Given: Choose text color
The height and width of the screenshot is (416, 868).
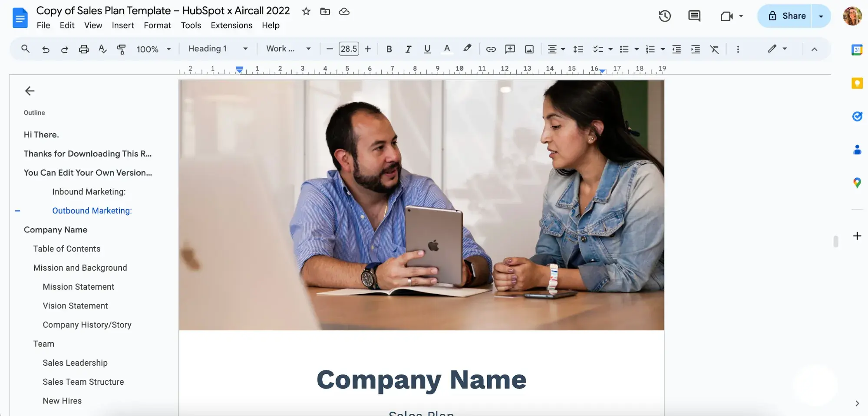Looking at the screenshot, I should pos(447,49).
